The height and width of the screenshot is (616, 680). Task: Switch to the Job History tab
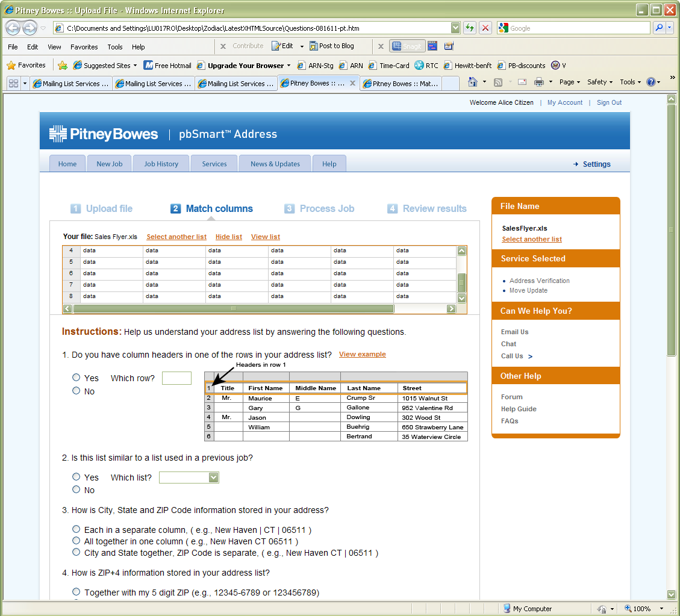coord(161,164)
